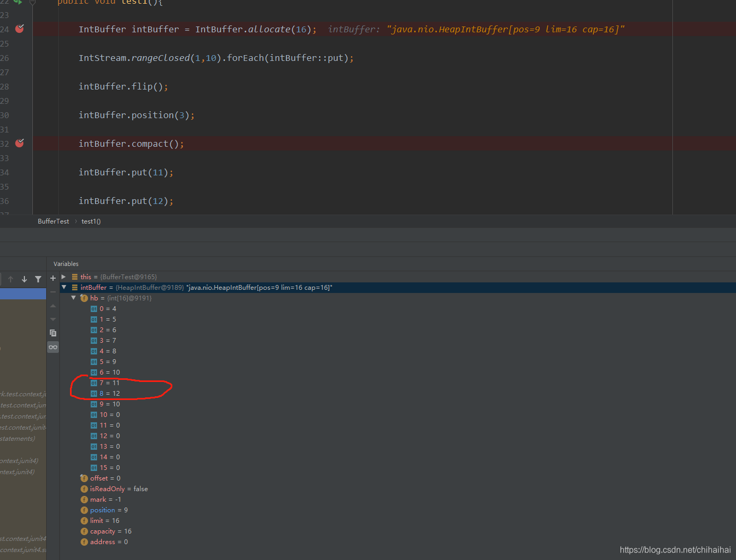This screenshot has height=560, width=736.
Task: Place the cursor on the intBuffer.position(3) line
Action: coord(136,115)
